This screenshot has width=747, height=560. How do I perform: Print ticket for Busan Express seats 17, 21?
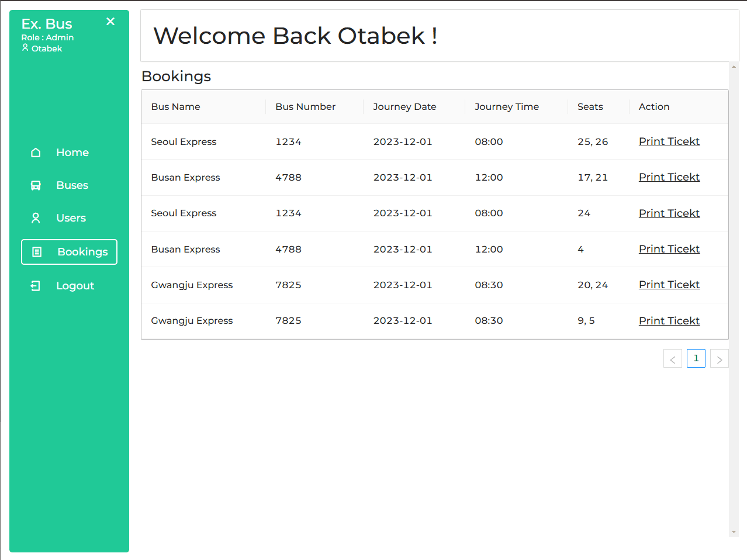pos(669,177)
